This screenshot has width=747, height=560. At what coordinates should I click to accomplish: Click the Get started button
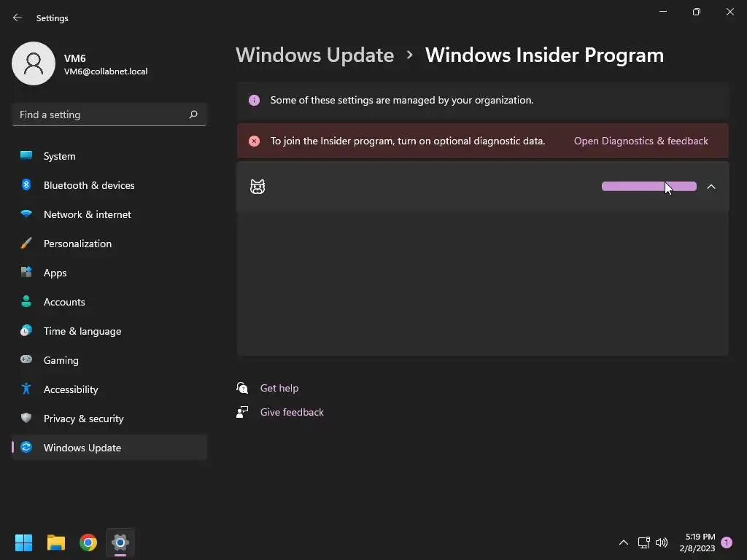(649, 187)
